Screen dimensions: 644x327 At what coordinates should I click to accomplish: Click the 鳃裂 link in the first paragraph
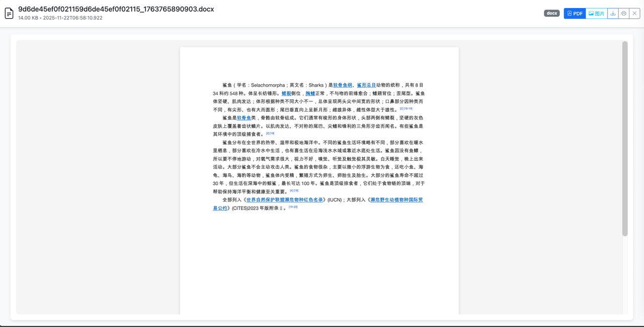pos(286,93)
